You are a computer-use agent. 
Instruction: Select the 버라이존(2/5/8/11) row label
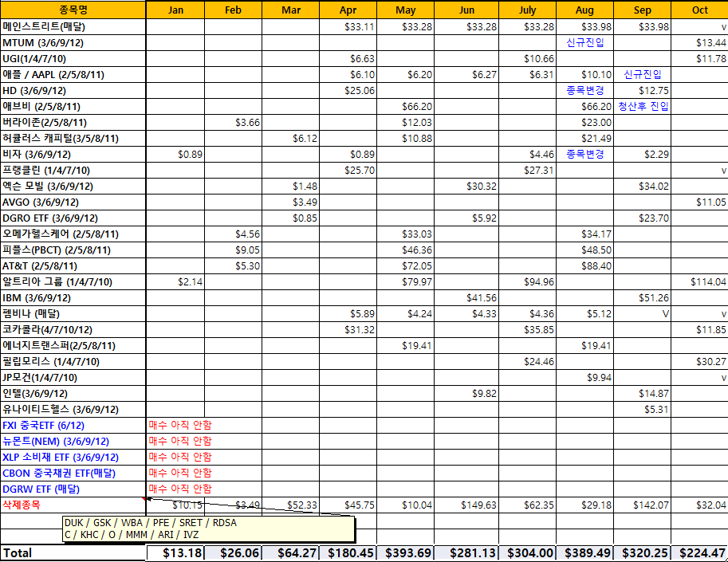coord(73,122)
